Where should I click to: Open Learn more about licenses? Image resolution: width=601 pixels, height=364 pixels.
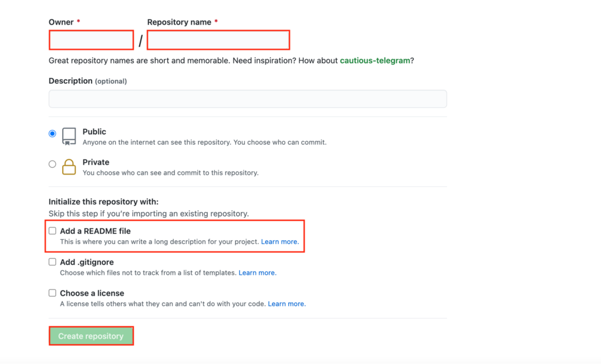(x=286, y=304)
